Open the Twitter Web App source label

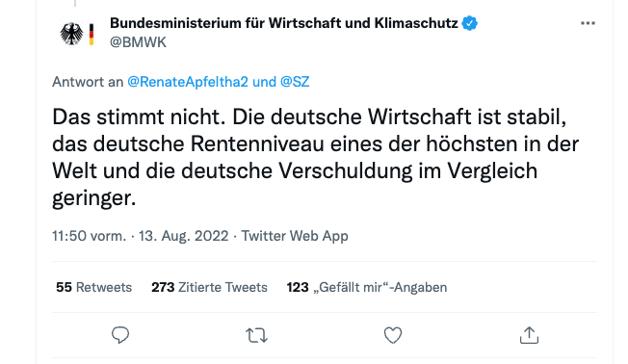(x=295, y=236)
